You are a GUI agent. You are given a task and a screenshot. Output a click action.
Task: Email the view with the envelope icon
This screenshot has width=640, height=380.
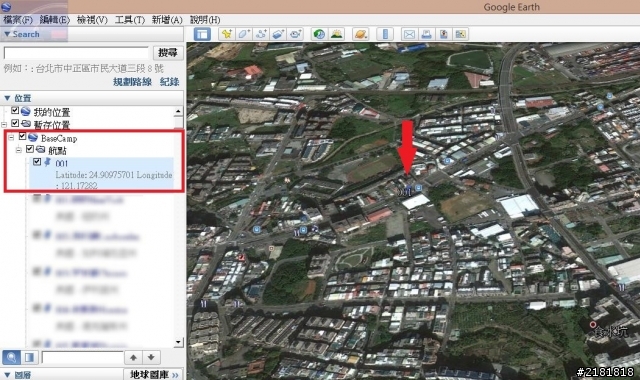tap(409, 34)
